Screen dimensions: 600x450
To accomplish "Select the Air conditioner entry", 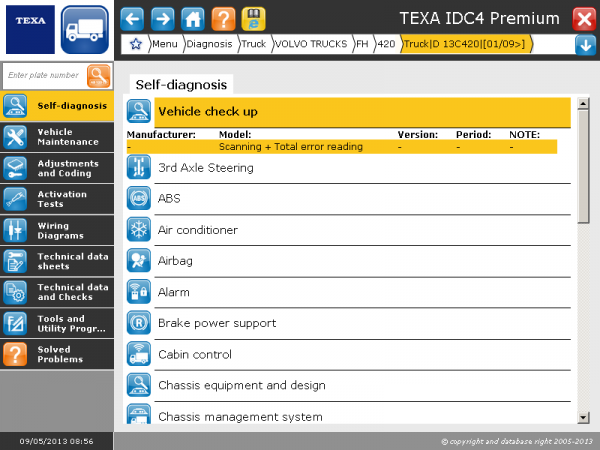I will 362,230.
